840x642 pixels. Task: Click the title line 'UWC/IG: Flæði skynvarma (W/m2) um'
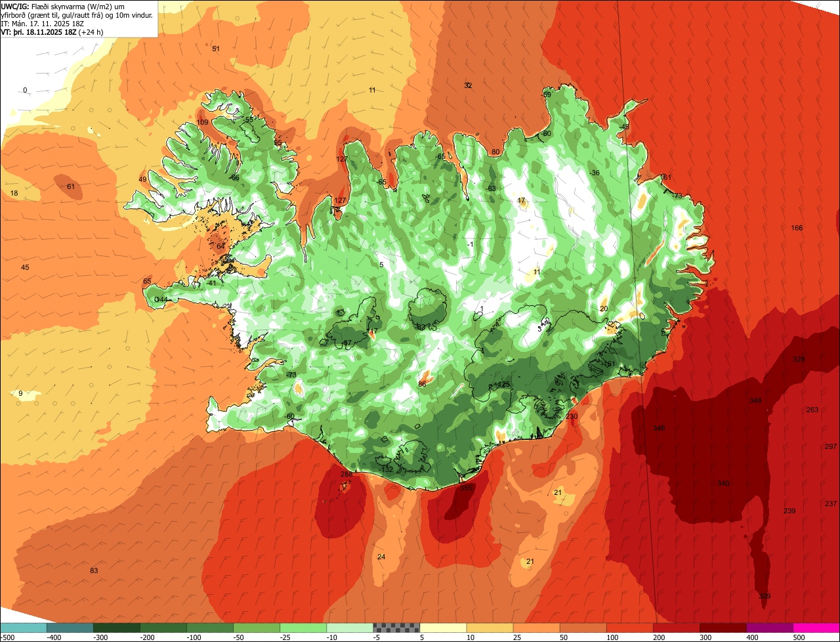(x=63, y=6)
